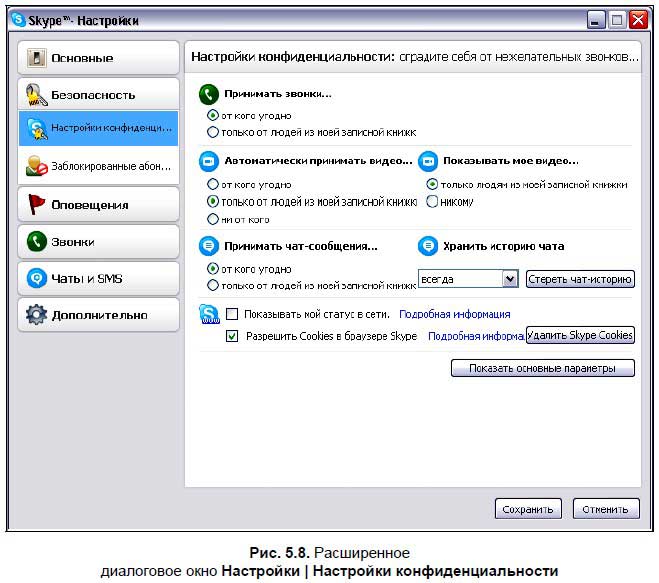Screen dimensions: 659x583
Task: Select ни от кого for automatic video
Action: coord(212,219)
